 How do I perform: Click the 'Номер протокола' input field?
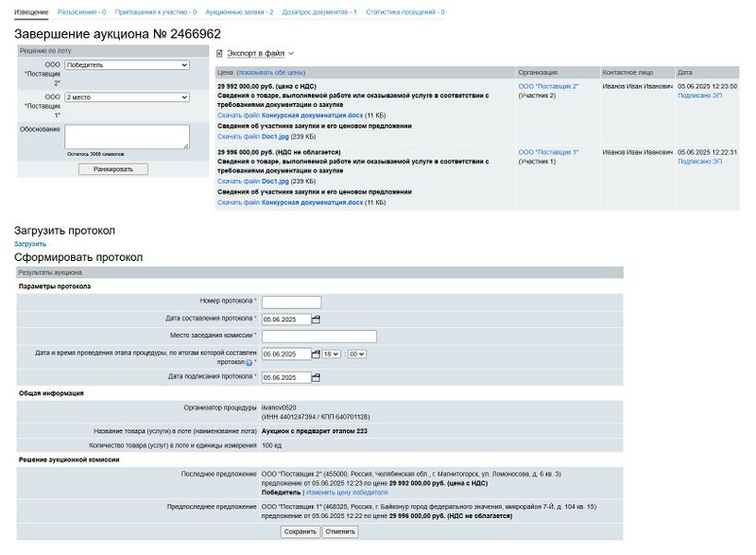[291, 302]
